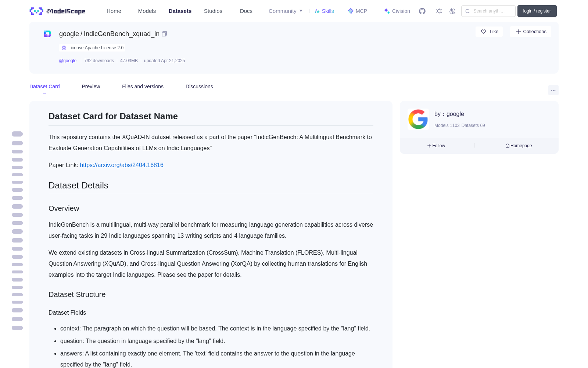Click the Civision star icon

tap(387, 11)
